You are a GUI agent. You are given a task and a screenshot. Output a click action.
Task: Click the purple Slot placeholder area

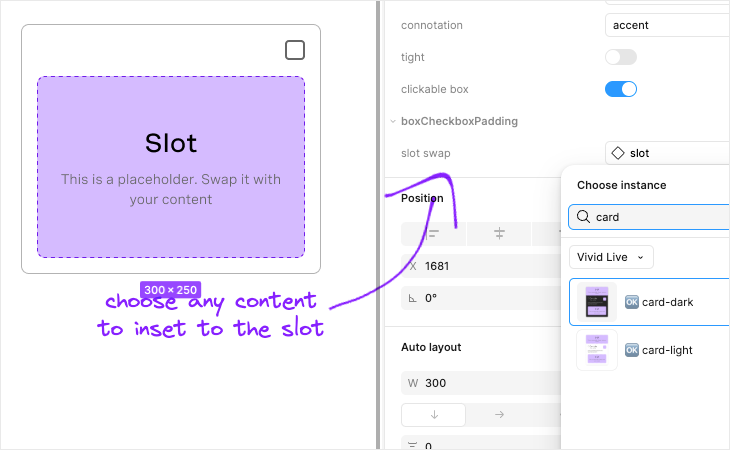point(171,167)
